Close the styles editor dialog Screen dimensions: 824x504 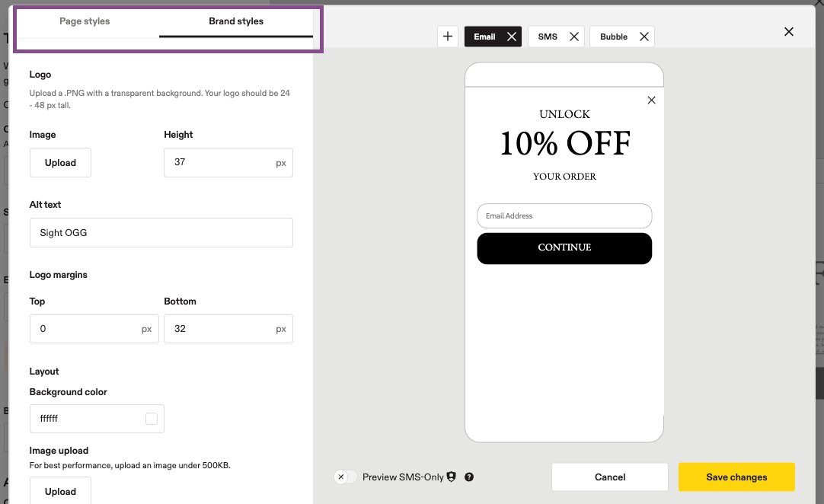coord(788,31)
